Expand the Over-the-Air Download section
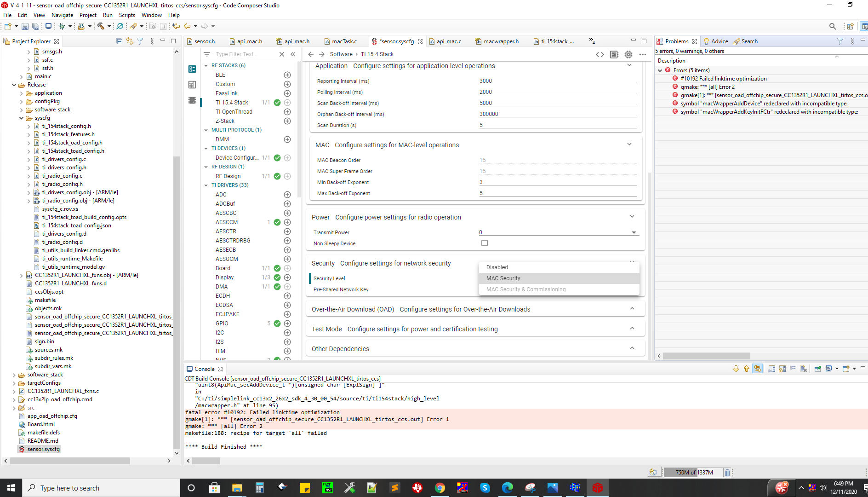Image resolution: width=868 pixels, height=497 pixels. tap(632, 309)
